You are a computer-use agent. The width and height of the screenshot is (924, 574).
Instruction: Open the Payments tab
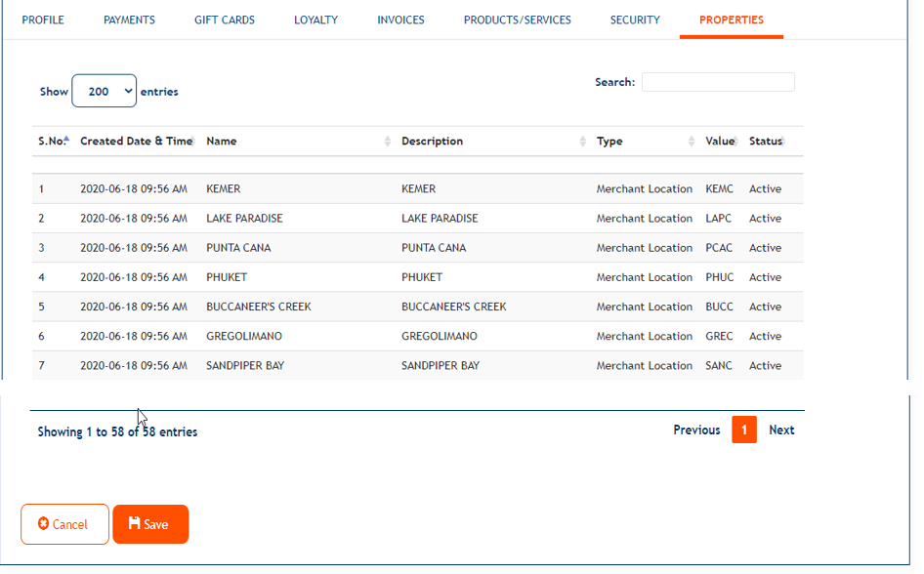(129, 20)
